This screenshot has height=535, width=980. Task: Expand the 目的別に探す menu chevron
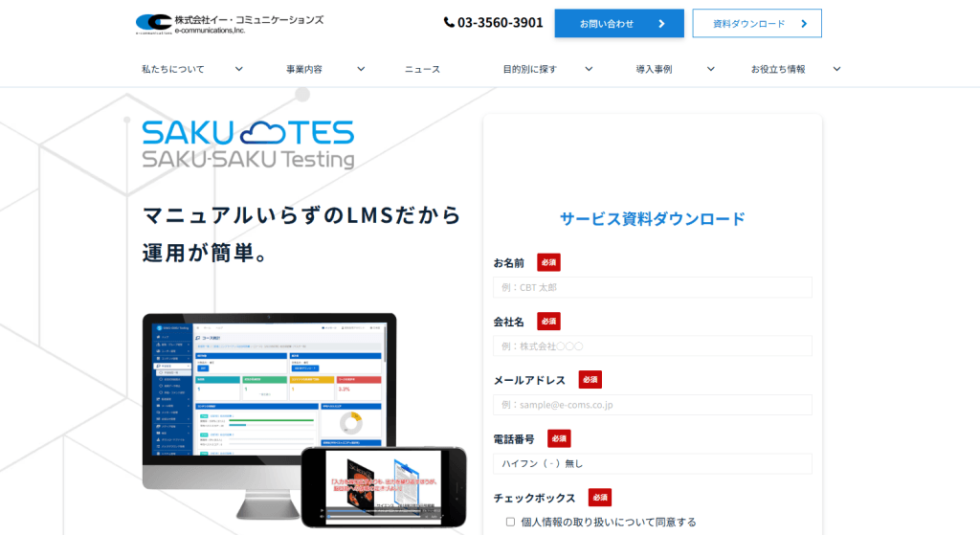click(x=589, y=69)
